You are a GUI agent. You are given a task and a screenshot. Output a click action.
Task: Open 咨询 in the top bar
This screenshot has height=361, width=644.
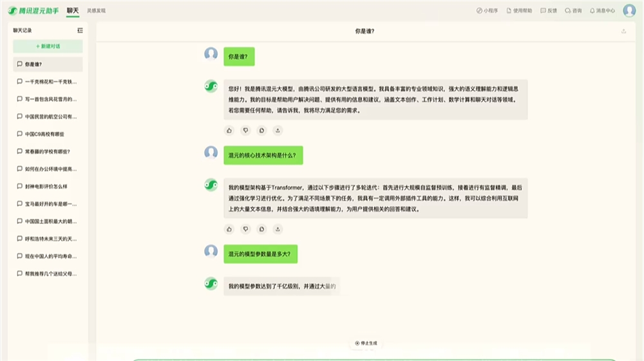click(573, 11)
